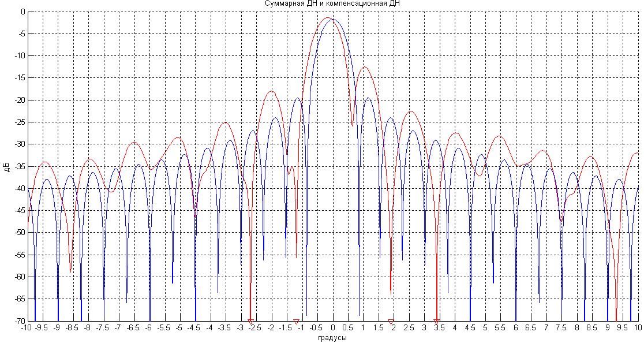
Task: Select the x-axis tick label "5.5"
Action: (500, 328)
